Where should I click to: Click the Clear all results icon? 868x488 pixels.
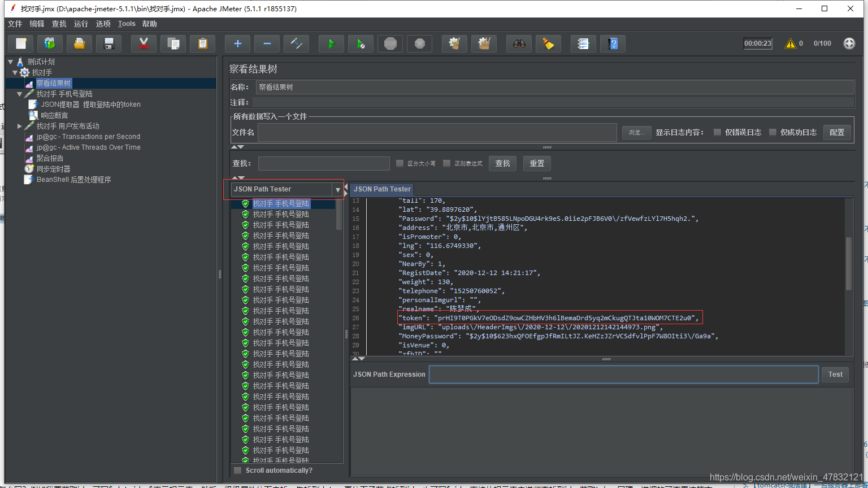point(484,43)
